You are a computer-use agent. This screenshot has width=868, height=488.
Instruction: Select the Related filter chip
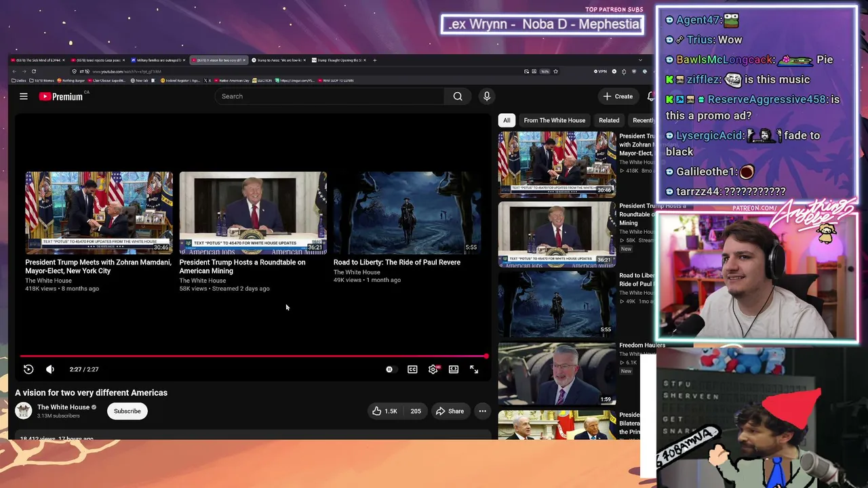609,120
